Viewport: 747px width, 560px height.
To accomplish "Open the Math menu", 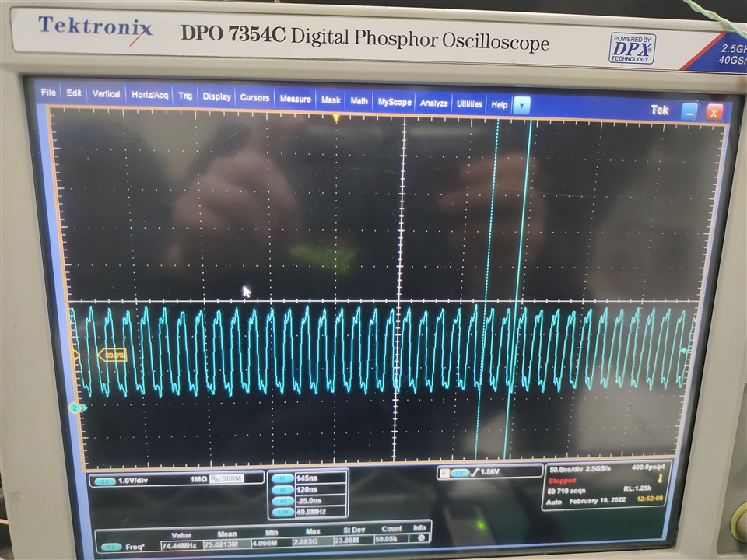I will [359, 101].
